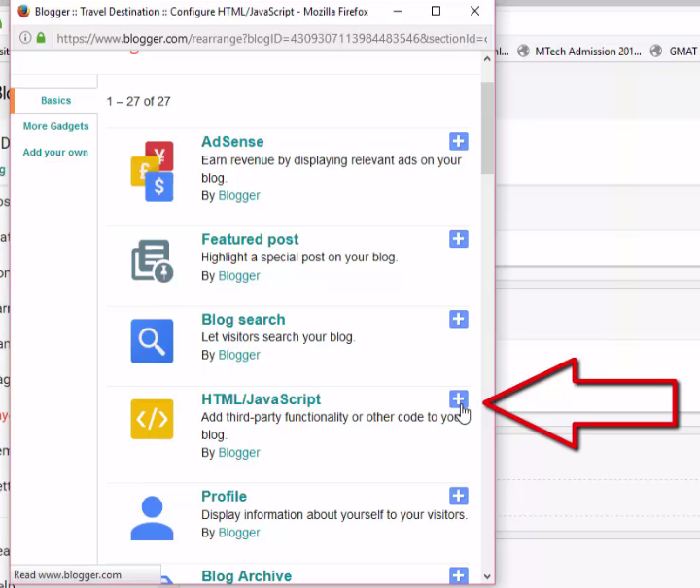This screenshot has width=700, height=588.
Task: Open the Blog search title link
Action: coord(243,319)
